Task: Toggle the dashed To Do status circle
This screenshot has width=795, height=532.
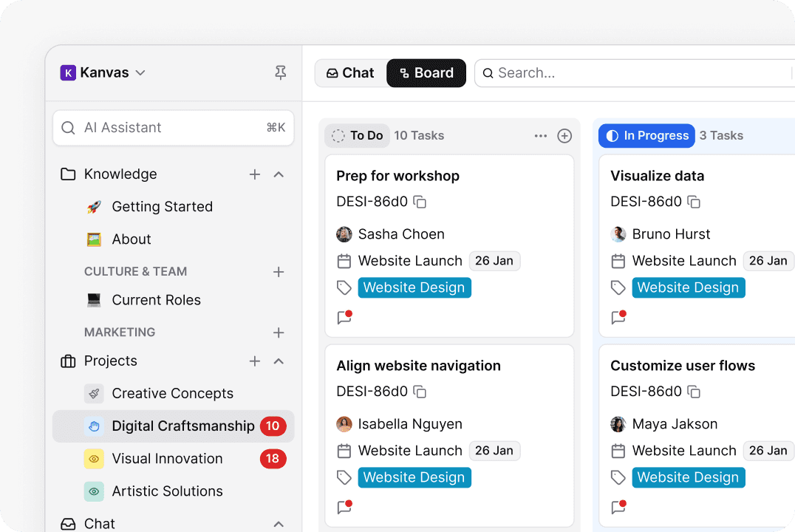Action: click(338, 135)
